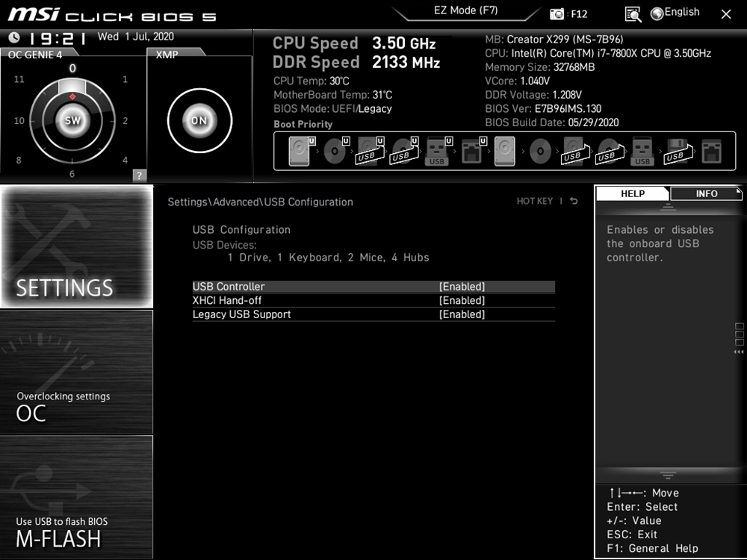Close the BIOS with the X icon
Viewport: 747px width, 560px height.
point(726,14)
